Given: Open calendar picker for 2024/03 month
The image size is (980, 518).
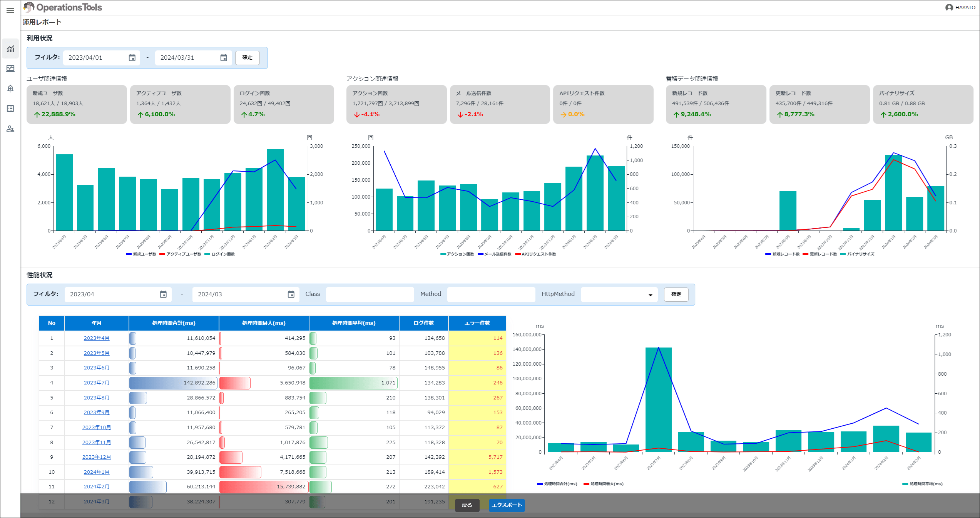Looking at the screenshot, I should [291, 294].
